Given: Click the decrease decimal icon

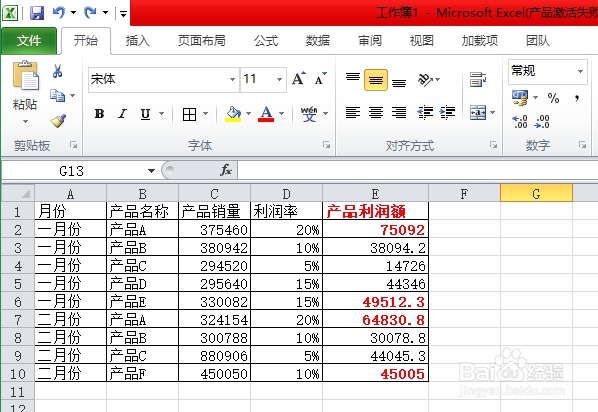Looking at the screenshot, I should point(542,122).
